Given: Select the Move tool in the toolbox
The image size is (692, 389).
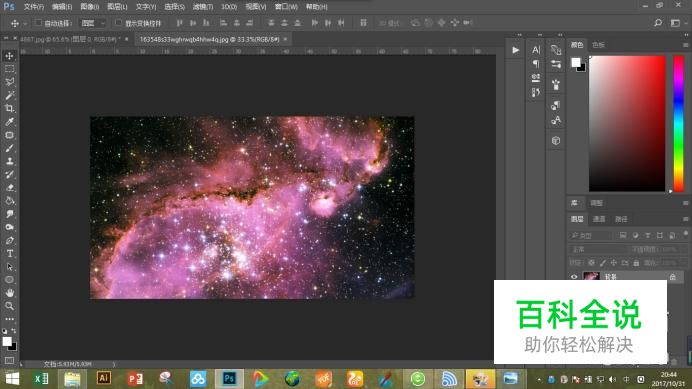Looking at the screenshot, I should (9, 56).
